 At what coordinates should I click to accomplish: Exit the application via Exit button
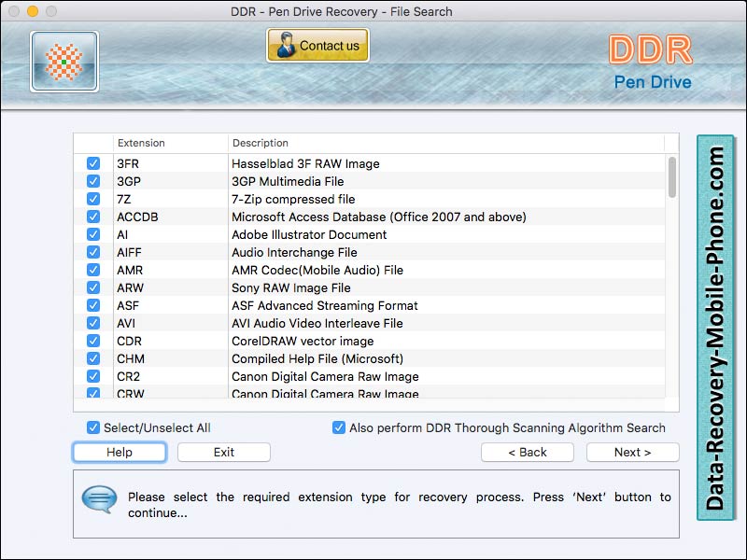coord(223,452)
